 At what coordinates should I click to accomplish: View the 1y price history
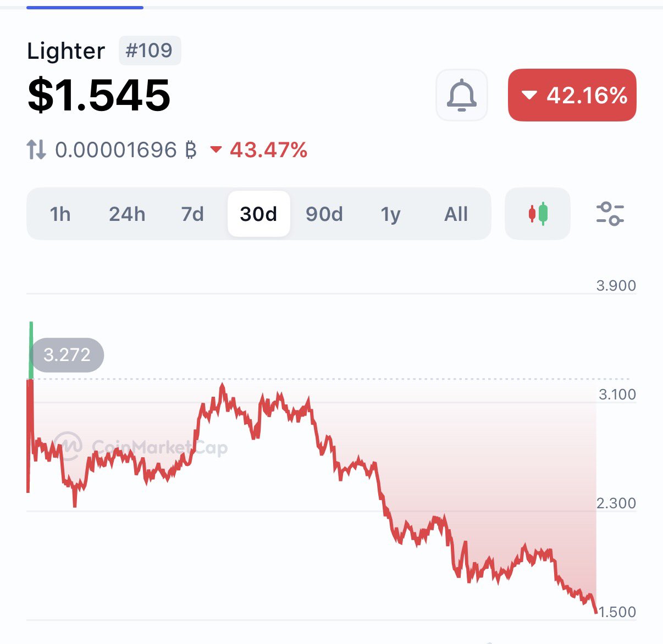click(x=390, y=214)
